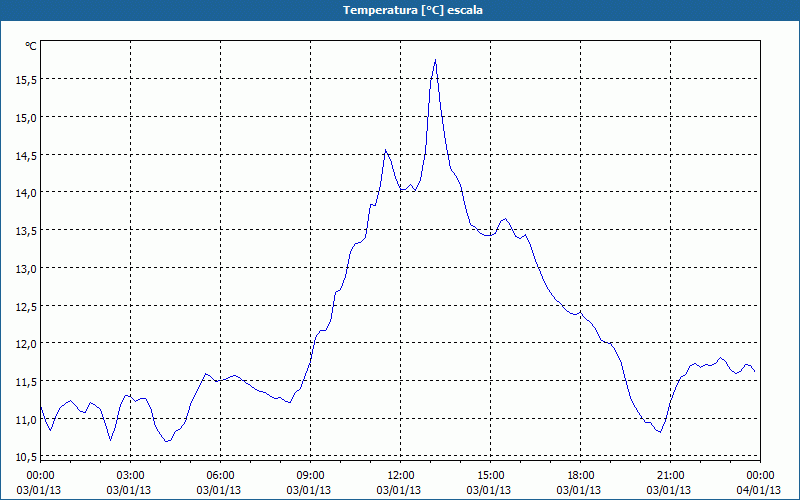
Task: Click the curve minimum before 21:00
Action: tap(661, 432)
